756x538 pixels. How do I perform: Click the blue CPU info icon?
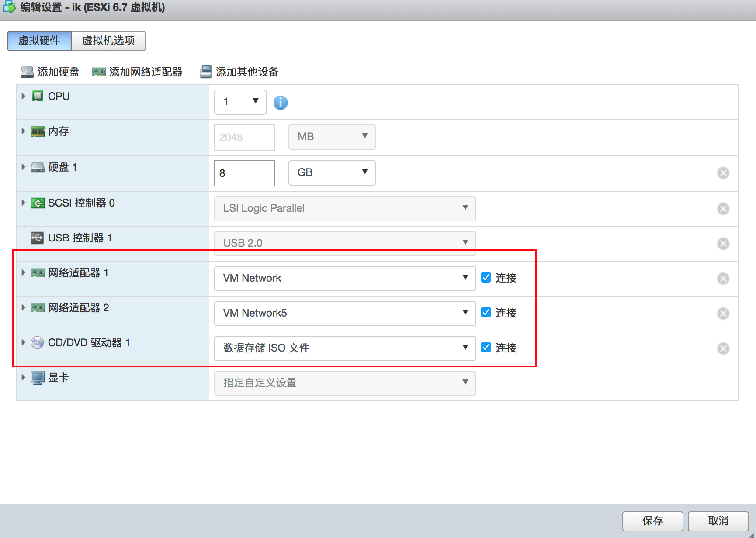[x=280, y=103]
